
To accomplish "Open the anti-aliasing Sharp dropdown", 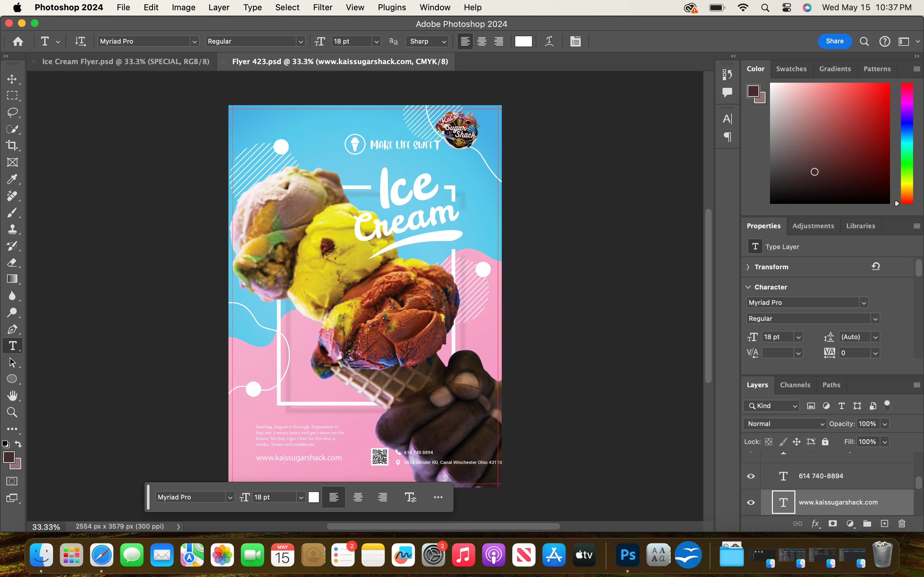I will (x=427, y=41).
